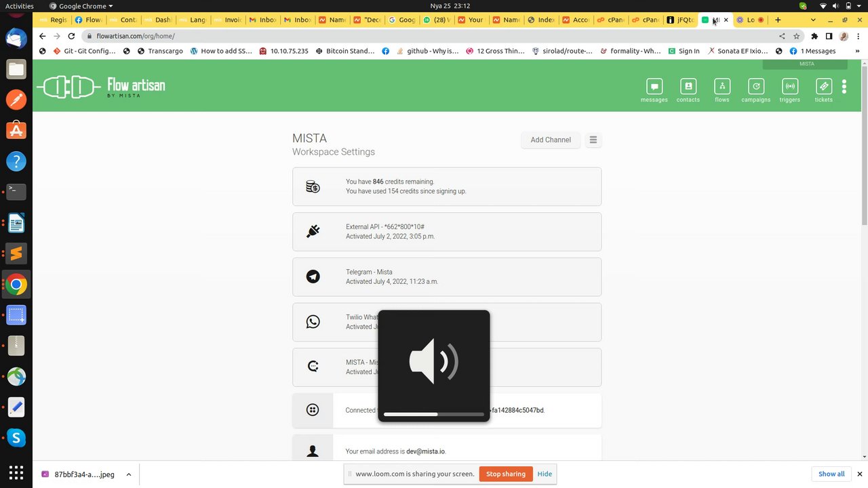Open the 846 credits remaining row

tap(447, 186)
